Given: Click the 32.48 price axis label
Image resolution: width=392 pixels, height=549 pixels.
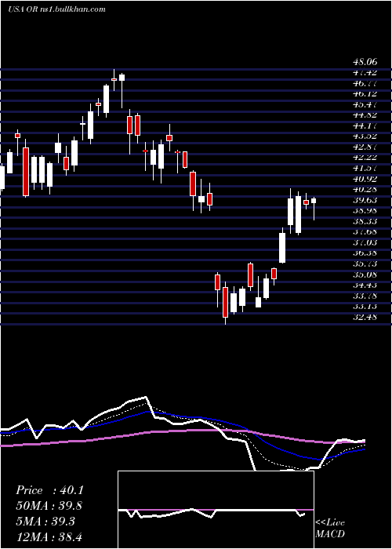Looking at the screenshot, I should click(365, 318).
